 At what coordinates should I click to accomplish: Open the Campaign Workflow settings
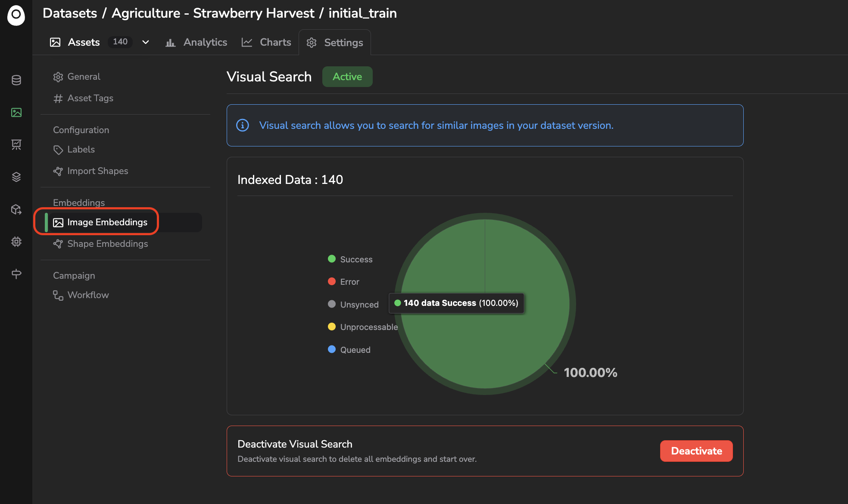[81, 295]
